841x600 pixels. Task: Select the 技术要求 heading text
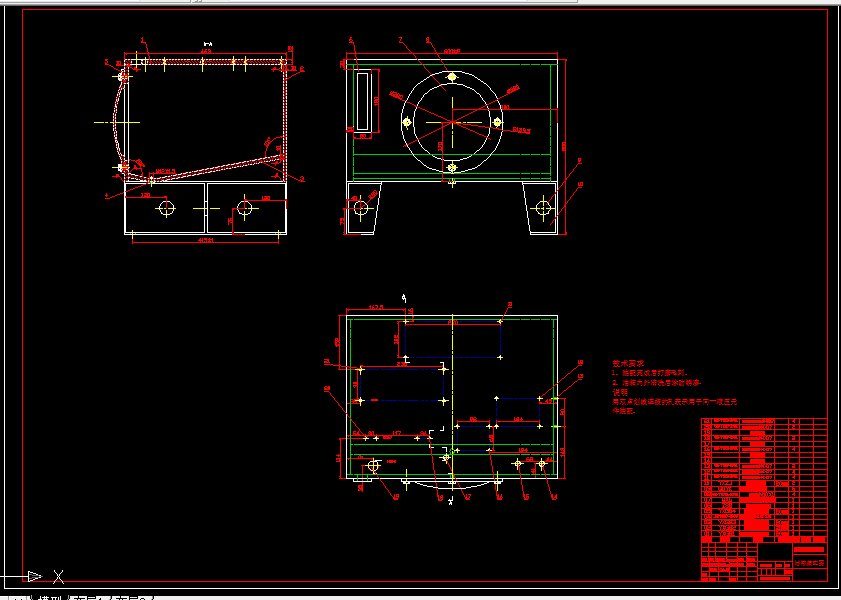628,363
